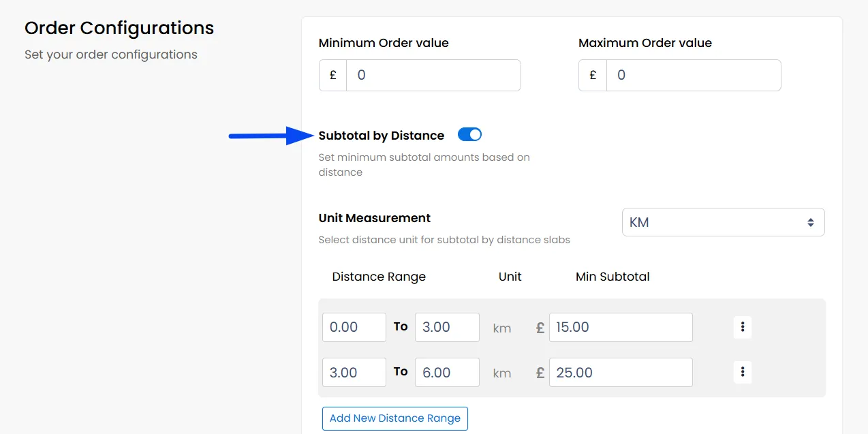Click 'Set your order configurations' subtitle

pos(111,55)
